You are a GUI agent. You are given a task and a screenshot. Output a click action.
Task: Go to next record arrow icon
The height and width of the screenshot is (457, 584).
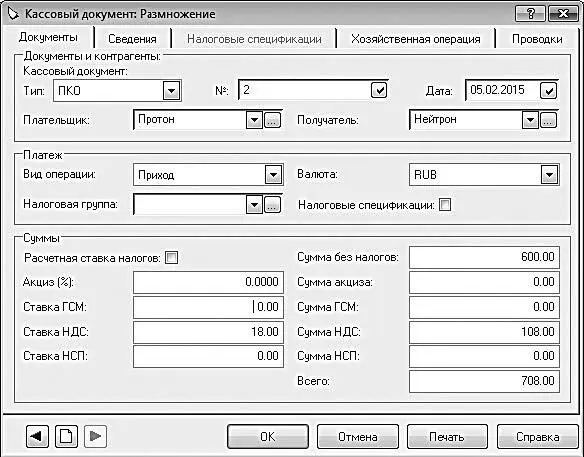tap(95, 436)
